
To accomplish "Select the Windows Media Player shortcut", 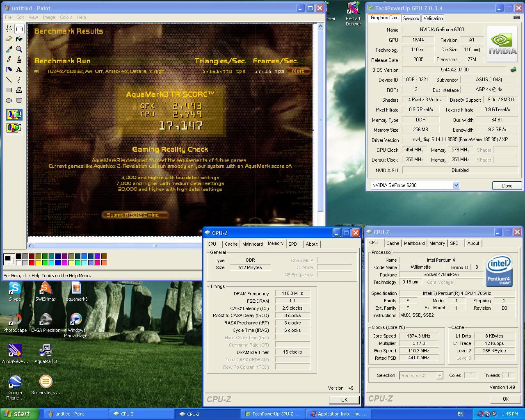I will tap(76, 326).
